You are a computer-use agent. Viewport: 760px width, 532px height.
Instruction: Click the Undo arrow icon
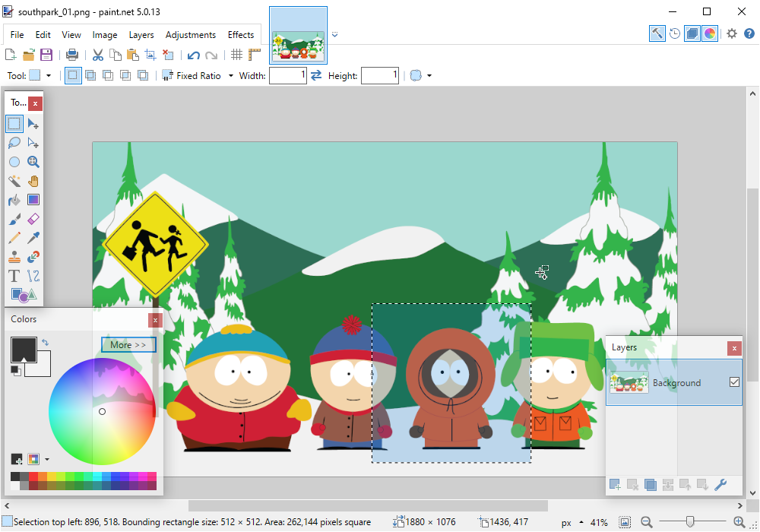click(x=194, y=55)
